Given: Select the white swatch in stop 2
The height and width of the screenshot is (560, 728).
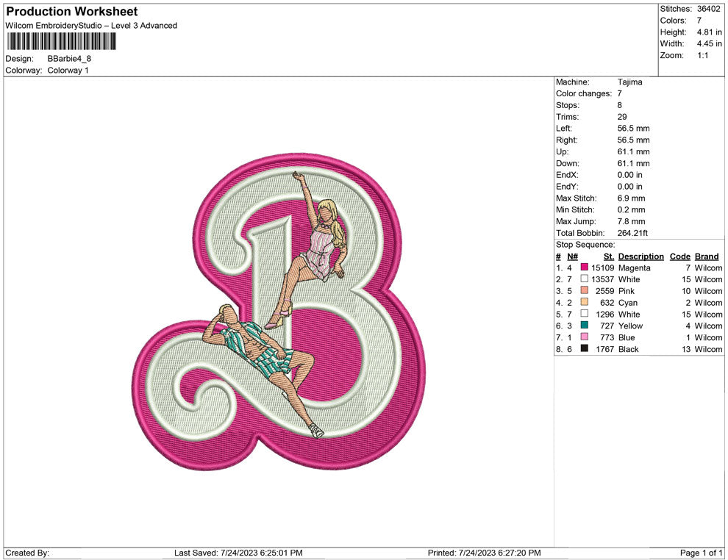Looking at the screenshot, I should tap(585, 279).
